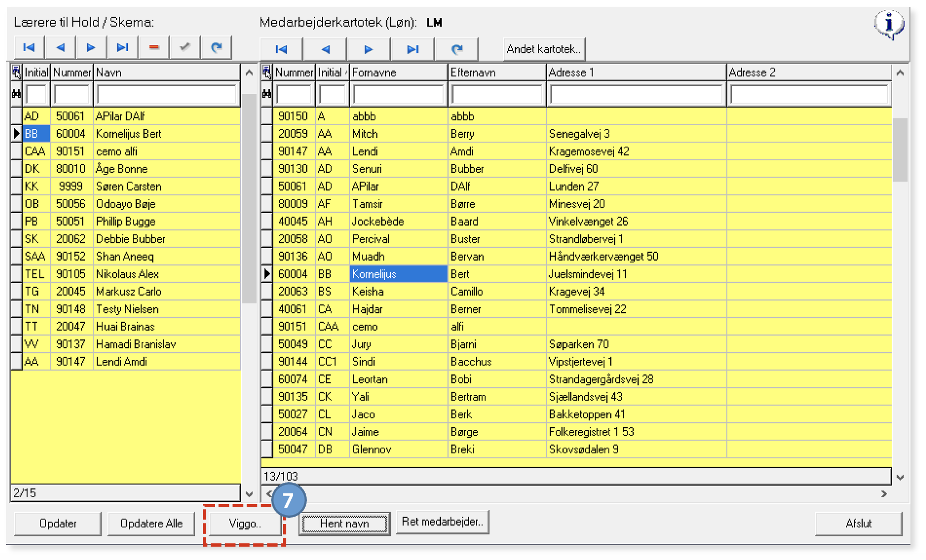The width and height of the screenshot is (926, 560).
Task: Refresh the Medarbejderkartotek list
Action: tap(457, 49)
